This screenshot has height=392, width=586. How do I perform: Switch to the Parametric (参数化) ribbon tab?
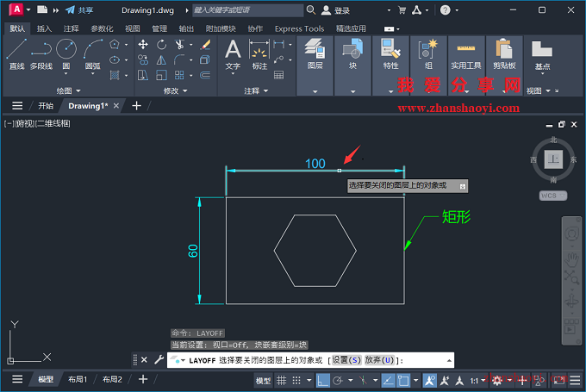click(102, 28)
